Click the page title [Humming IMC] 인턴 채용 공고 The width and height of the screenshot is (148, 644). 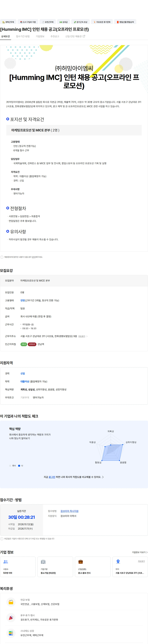(45, 29)
